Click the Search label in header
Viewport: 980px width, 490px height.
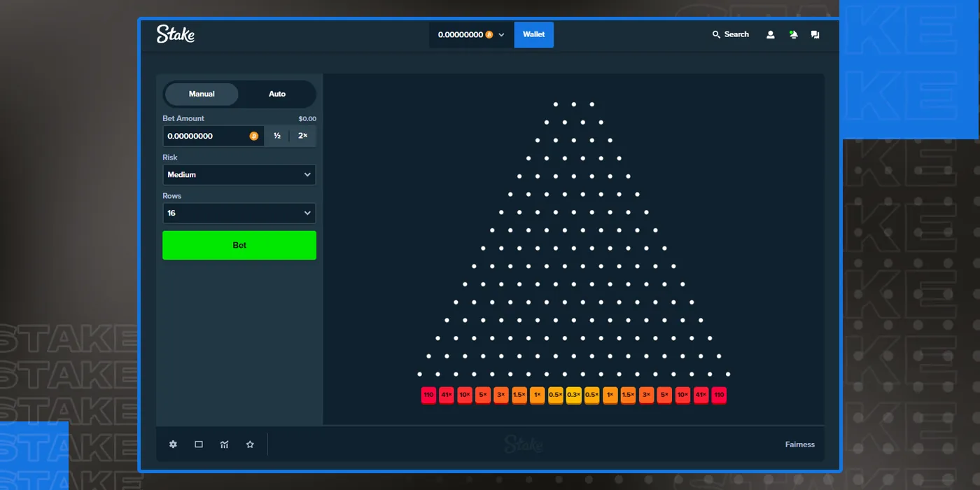coord(736,34)
